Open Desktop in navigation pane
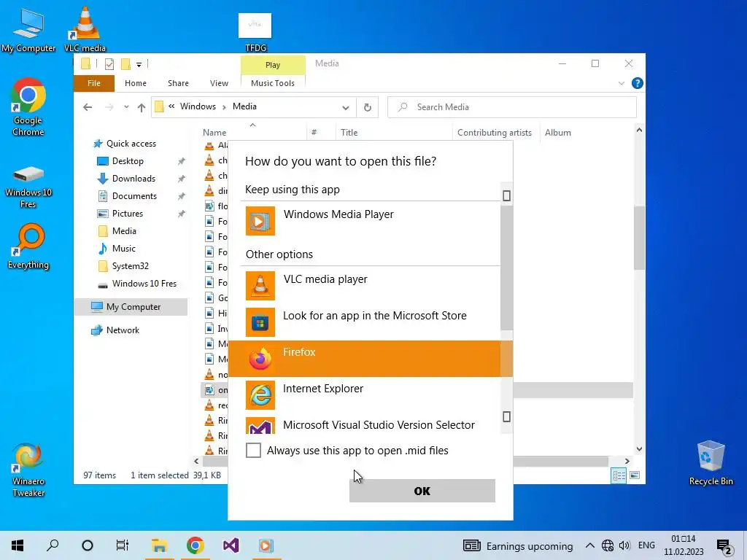The width and height of the screenshot is (747, 560). tap(128, 161)
